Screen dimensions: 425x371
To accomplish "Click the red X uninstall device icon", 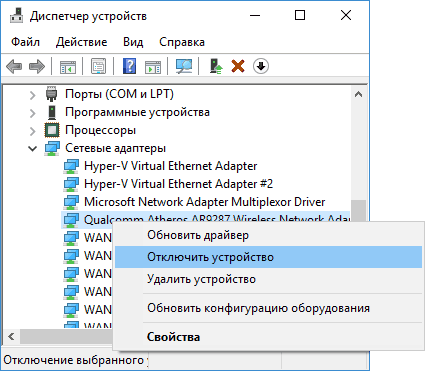I will (x=238, y=66).
